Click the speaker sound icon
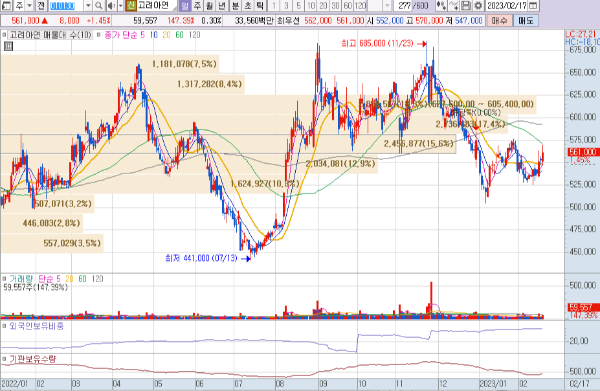Viewport: 600px width, 391px height. point(111,6)
